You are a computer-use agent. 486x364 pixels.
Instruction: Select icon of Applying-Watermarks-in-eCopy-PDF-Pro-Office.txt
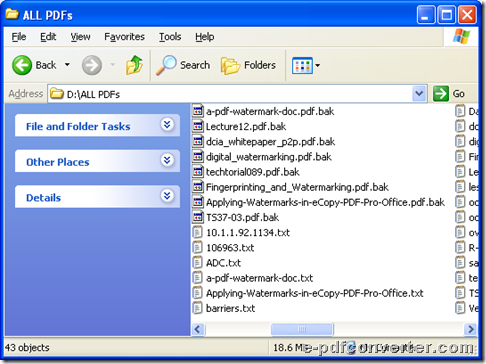198,293
